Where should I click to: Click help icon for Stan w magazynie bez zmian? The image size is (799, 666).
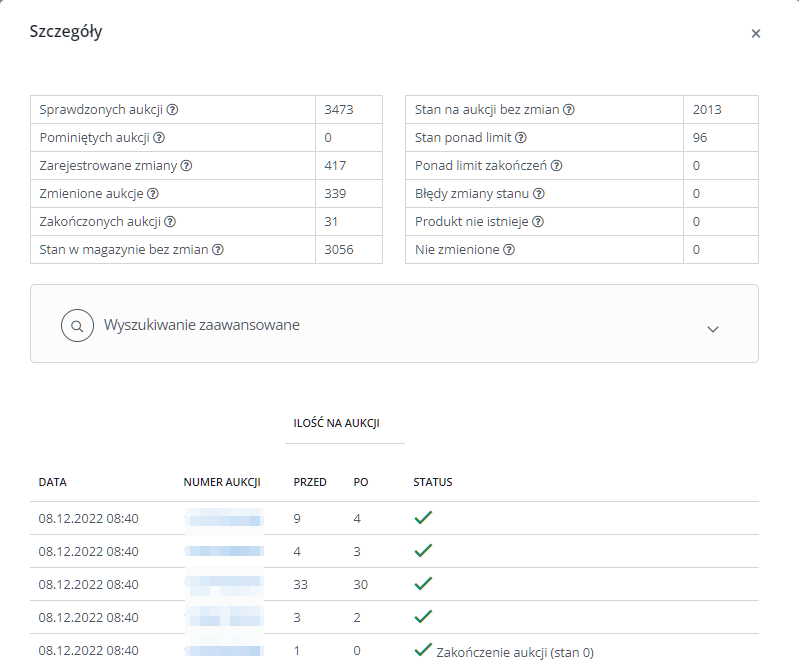[218, 250]
